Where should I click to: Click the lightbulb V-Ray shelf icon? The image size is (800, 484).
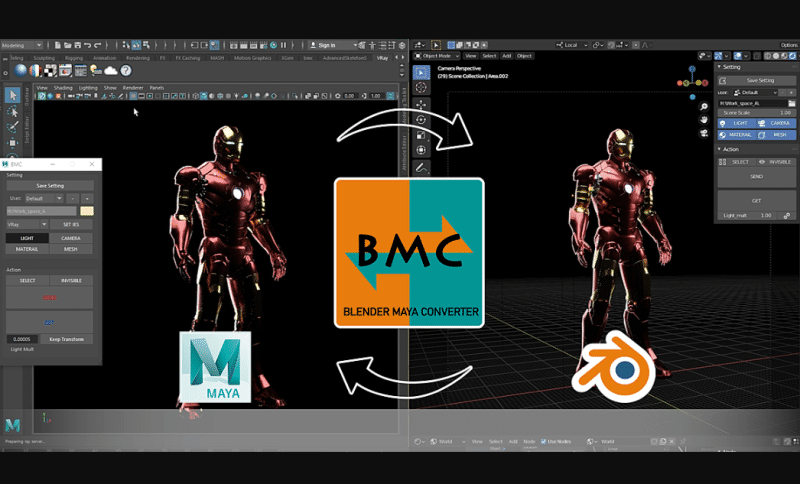coord(95,70)
